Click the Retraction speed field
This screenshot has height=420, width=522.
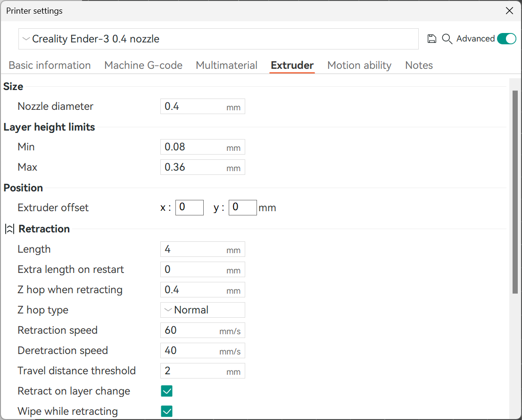click(203, 330)
